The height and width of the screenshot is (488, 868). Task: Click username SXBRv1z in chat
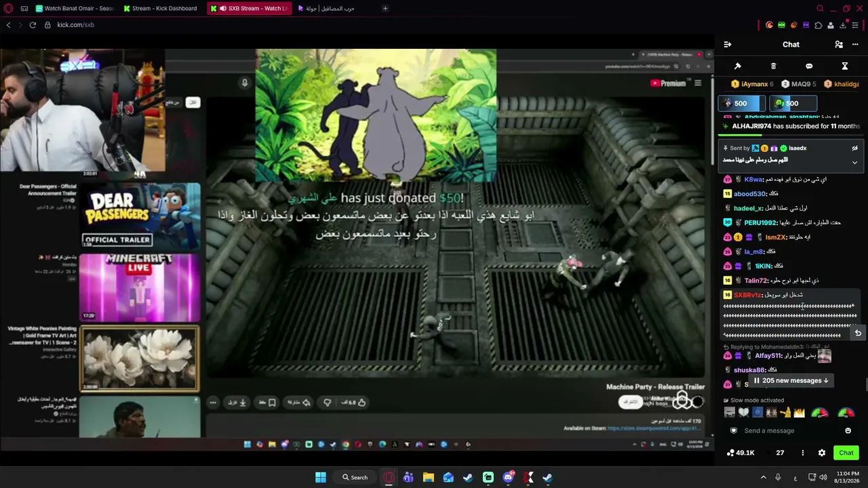click(x=748, y=295)
